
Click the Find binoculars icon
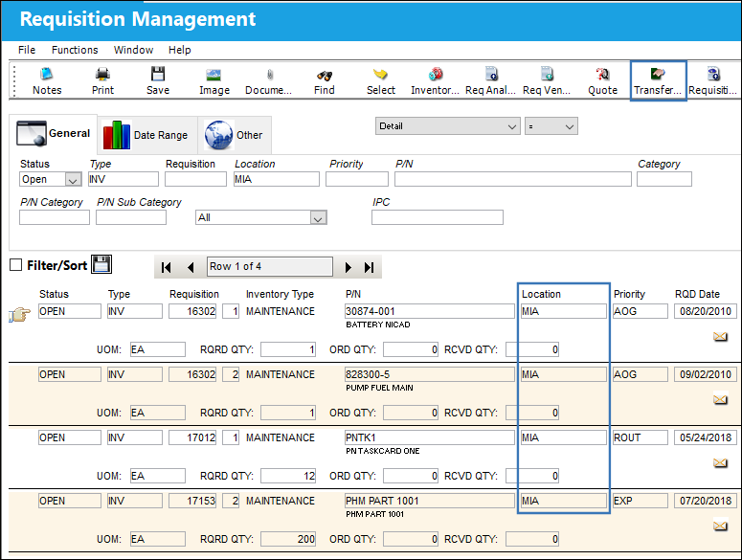[325, 80]
